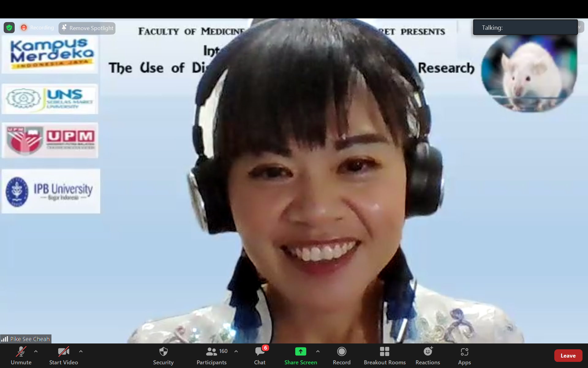The height and width of the screenshot is (368, 588).
Task: Click the Pike See Cheah name label
Action: coord(29,339)
